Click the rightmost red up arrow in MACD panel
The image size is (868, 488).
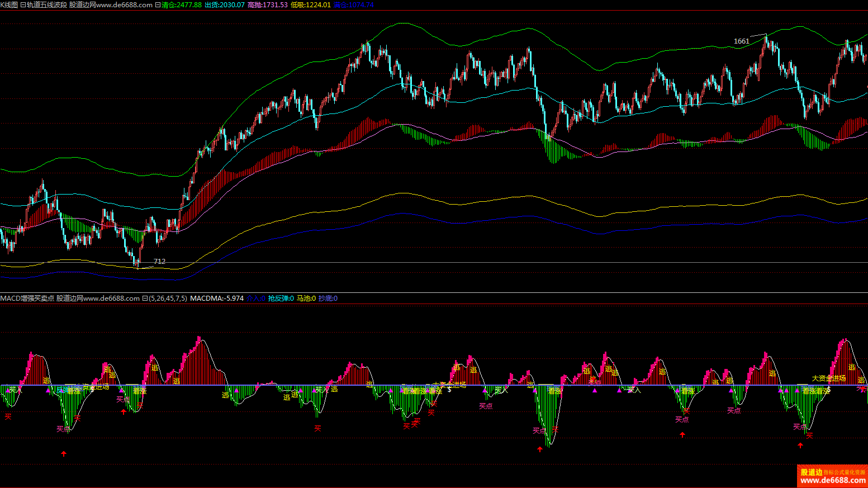tap(800, 446)
